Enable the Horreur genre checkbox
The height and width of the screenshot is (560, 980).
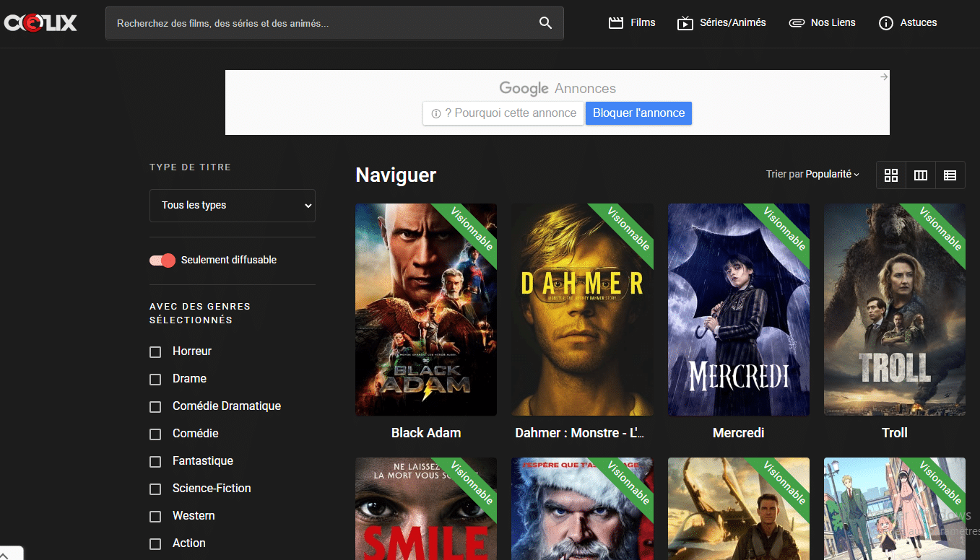(155, 351)
